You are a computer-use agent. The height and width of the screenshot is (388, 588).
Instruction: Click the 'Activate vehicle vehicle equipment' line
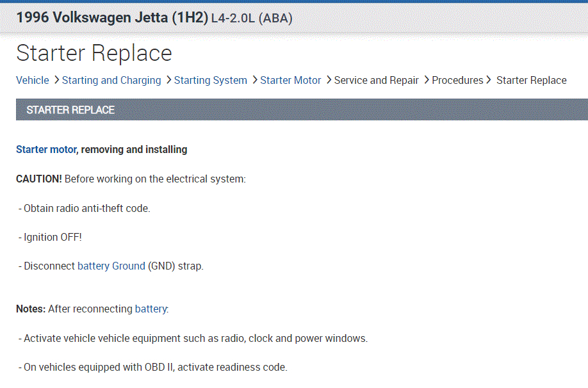tap(193, 339)
